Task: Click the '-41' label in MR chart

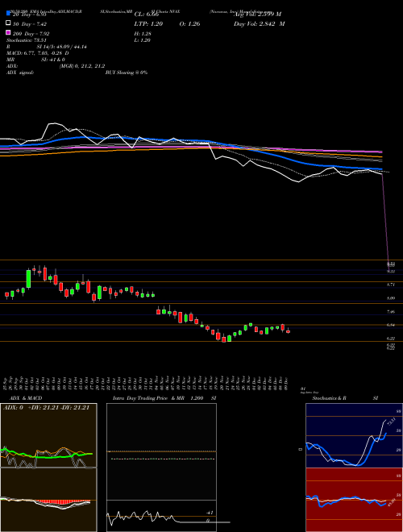Action: pos(210,513)
